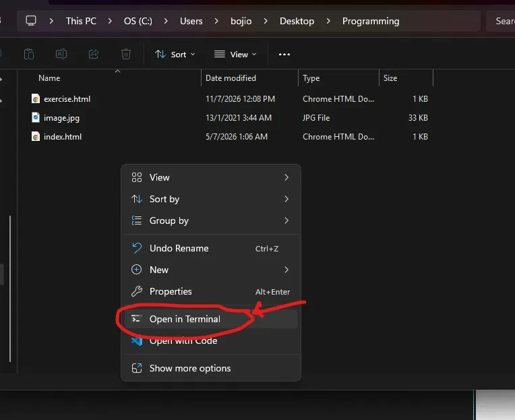Select Open in Terminal
Viewport: 515px width, 420px height.
point(211,319)
